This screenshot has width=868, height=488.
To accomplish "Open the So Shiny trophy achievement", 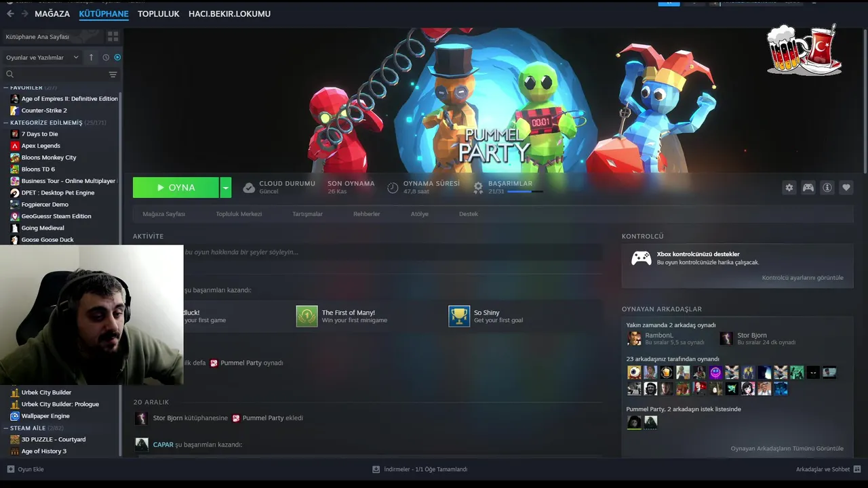I will click(486, 317).
